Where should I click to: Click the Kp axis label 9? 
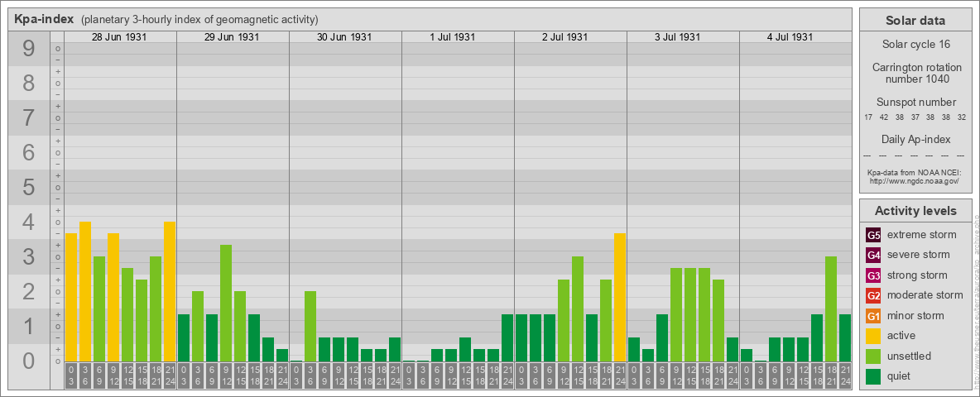[x=29, y=49]
